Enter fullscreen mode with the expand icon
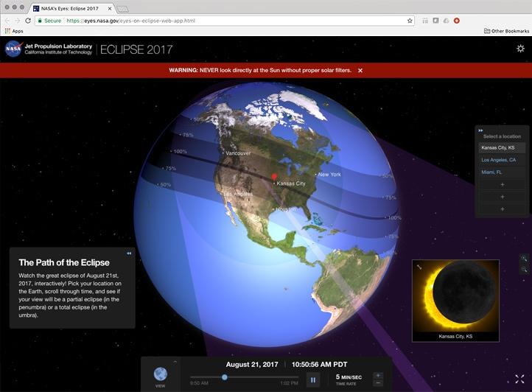 click(519, 379)
